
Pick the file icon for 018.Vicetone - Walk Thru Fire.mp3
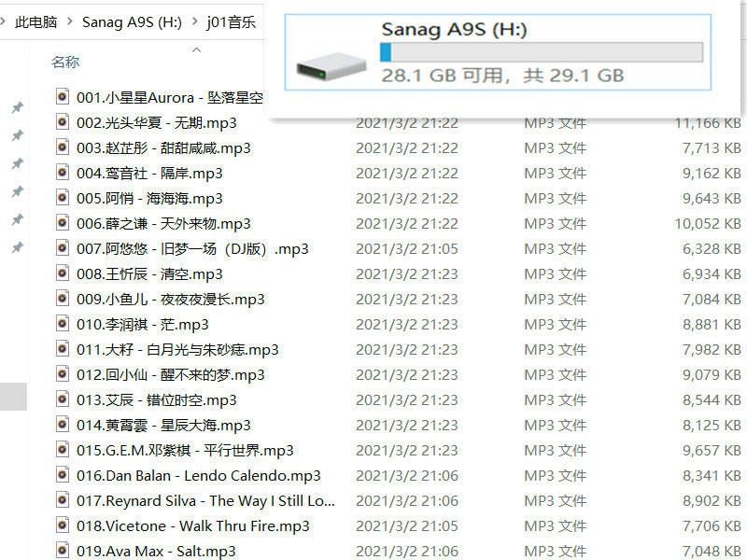pos(62,525)
